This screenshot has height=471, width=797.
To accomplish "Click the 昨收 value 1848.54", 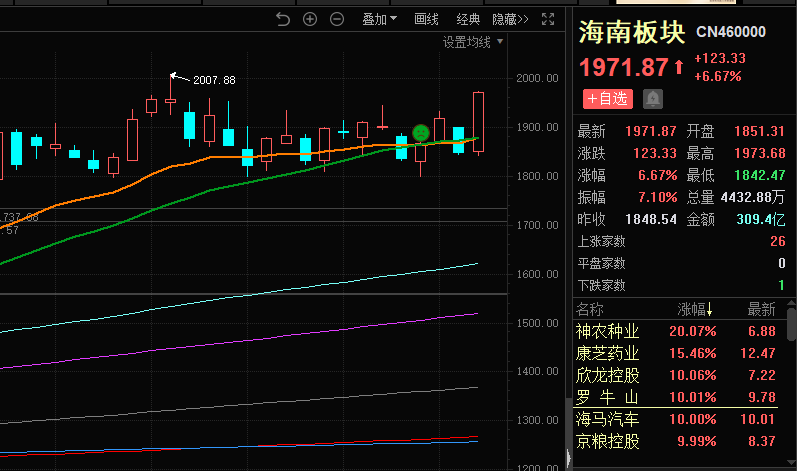I will click(651, 219).
